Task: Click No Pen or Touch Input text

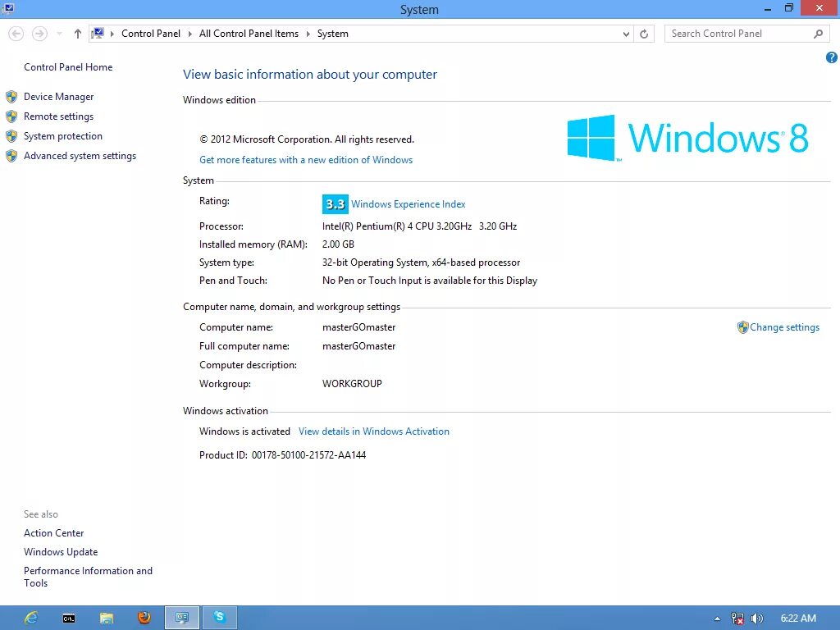Action: click(x=430, y=281)
